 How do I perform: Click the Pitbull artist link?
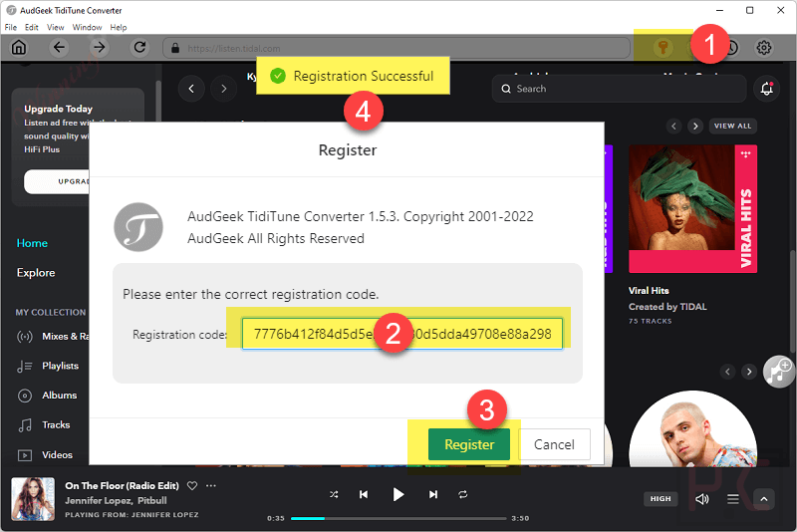[x=152, y=500]
